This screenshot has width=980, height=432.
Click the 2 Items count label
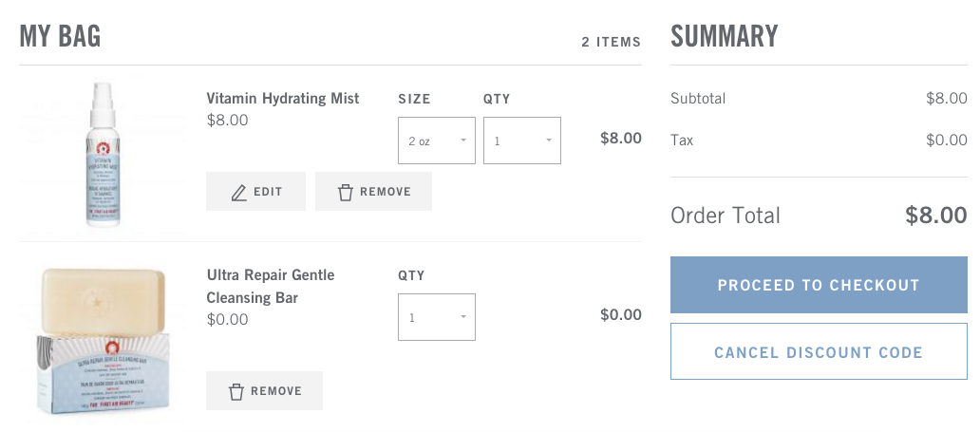pos(612,42)
